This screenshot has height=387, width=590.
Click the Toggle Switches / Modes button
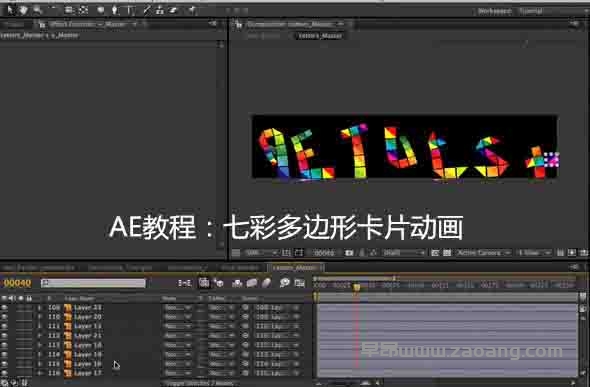(x=199, y=383)
